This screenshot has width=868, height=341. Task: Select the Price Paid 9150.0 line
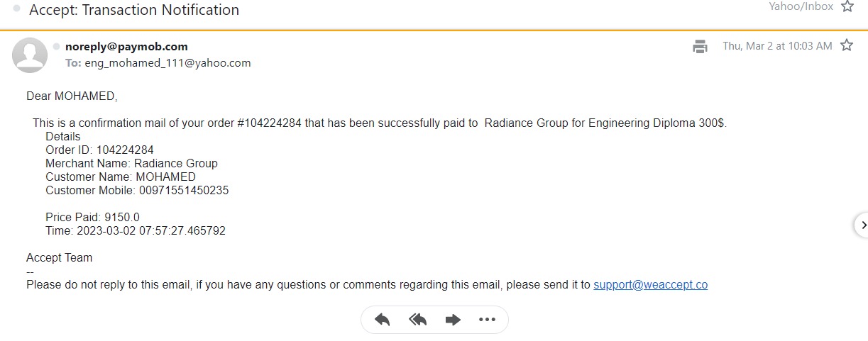pyautogui.click(x=93, y=218)
